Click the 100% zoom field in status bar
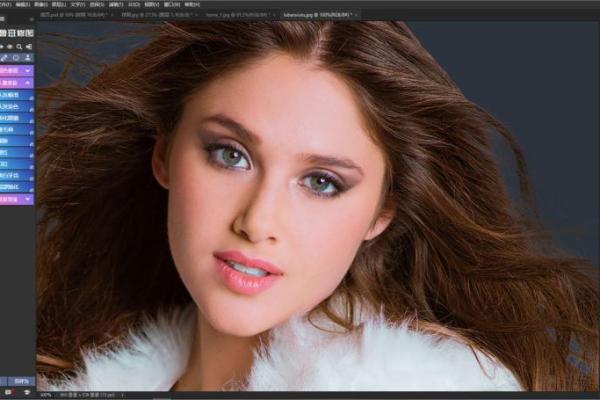The image size is (600, 400). (46, 395)
